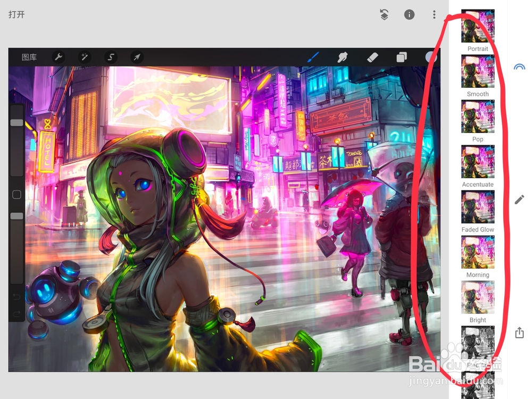Open the layers panel icon
Viewport: 532px width, 399px height.
pyautogui.click(x=402, y=57)
